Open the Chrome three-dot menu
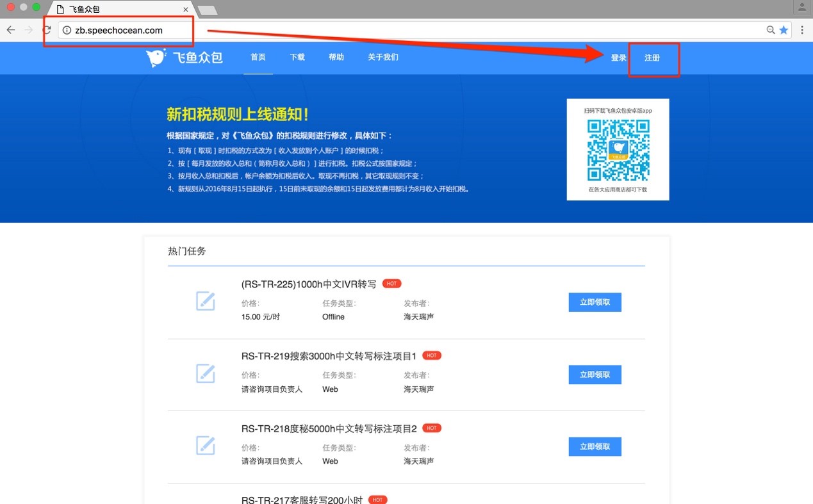The height and width of the screenshot is (504, 813). coord(802,30)
